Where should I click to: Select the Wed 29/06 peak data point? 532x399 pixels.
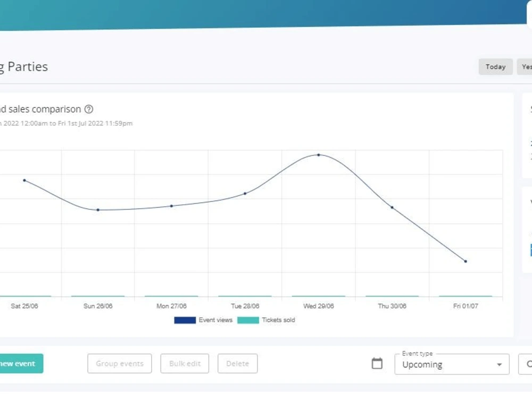point(319,155)
